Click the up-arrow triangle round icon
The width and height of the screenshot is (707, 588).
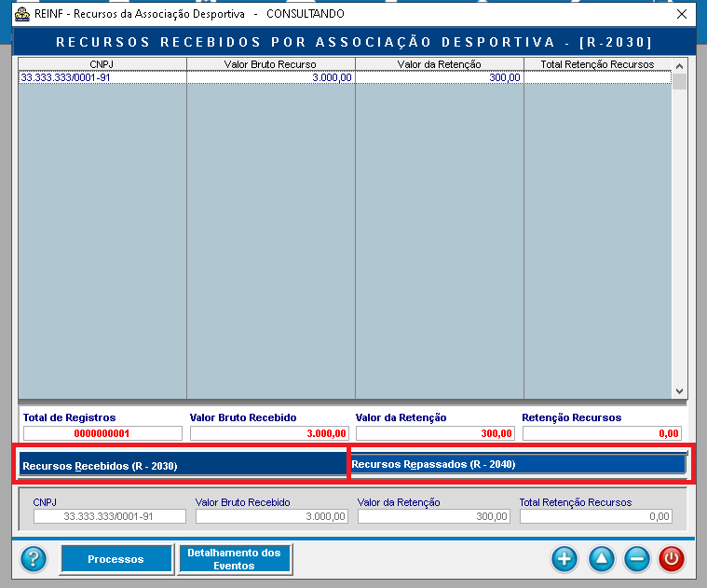602,559
